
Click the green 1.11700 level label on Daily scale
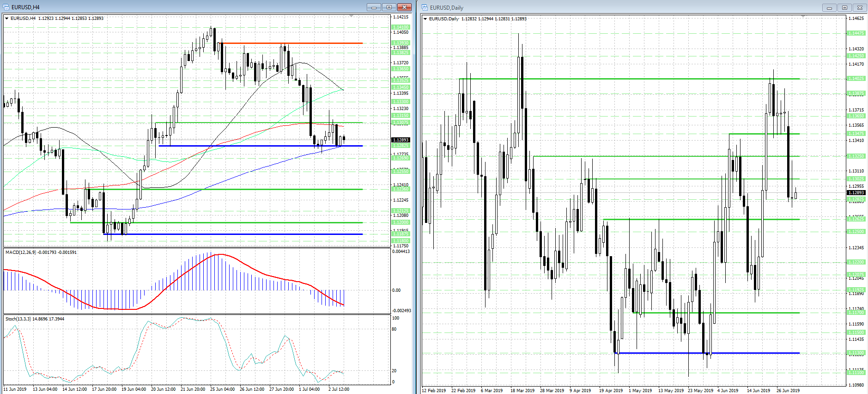[856, 313]
